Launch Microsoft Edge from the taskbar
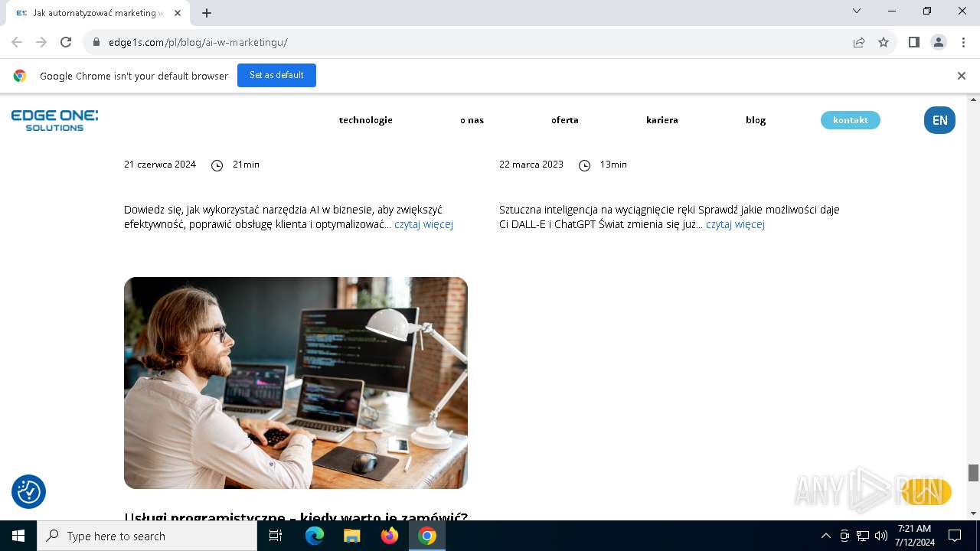The image size is (980, 551). 315,536
